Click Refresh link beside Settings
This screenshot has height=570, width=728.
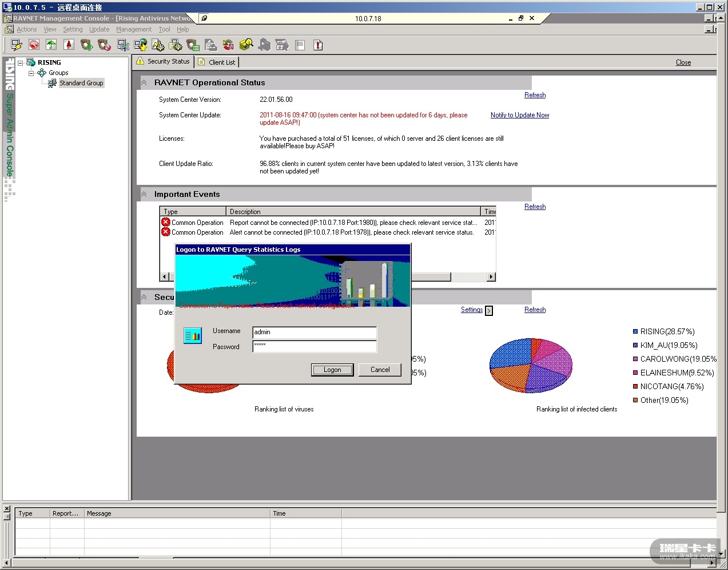(x=535, y=310)
